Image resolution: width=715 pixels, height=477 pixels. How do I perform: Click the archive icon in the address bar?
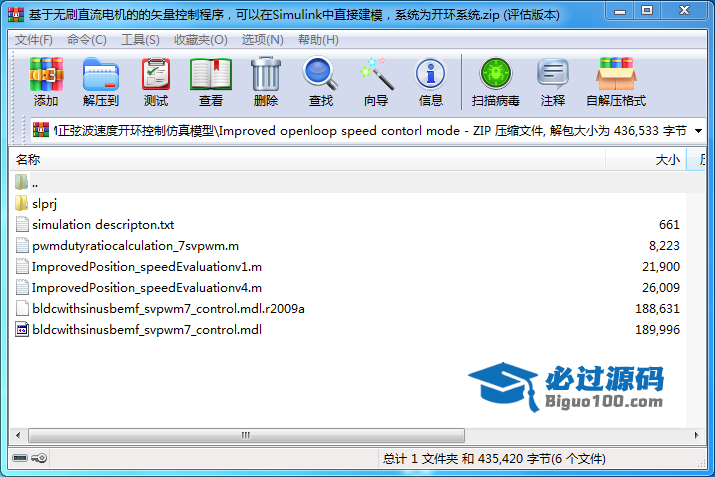click(41, 130)
